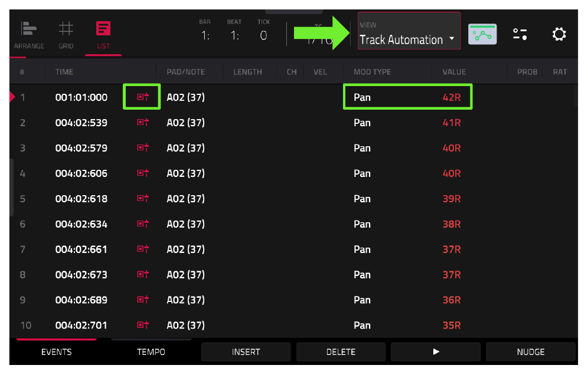Switch to the Tempo tab
The width and height of the screenshot is (588, 375).
[x=151, y=352]
